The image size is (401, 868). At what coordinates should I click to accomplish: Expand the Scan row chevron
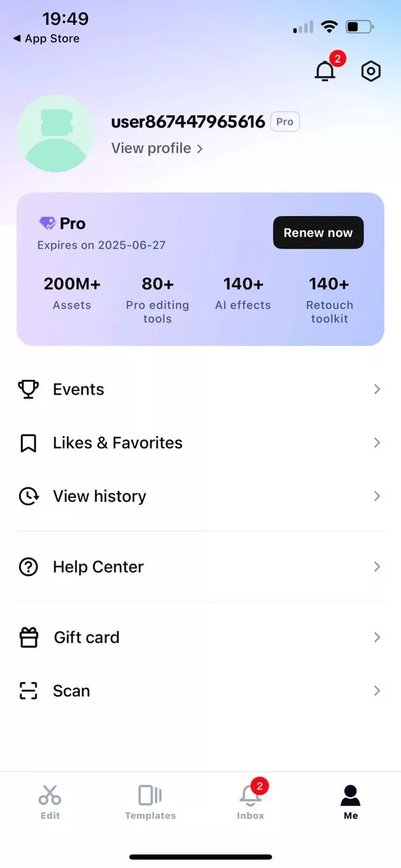point(377,691)
